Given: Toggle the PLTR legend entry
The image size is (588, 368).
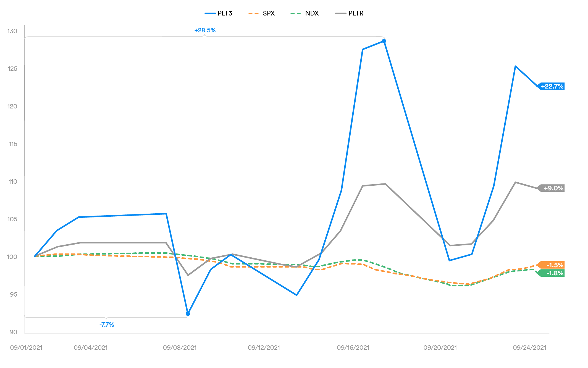Looking at the screenshot, I should pyautogui.click(x=356, y=13).
